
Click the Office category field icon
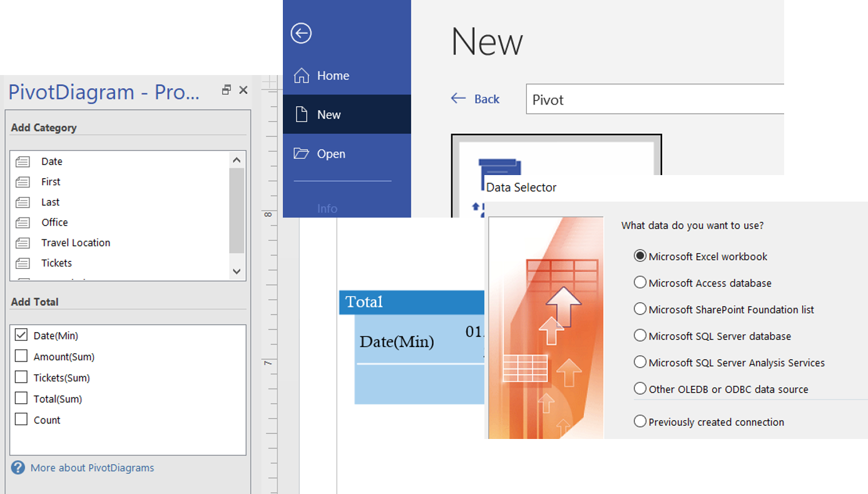point(23,223)
